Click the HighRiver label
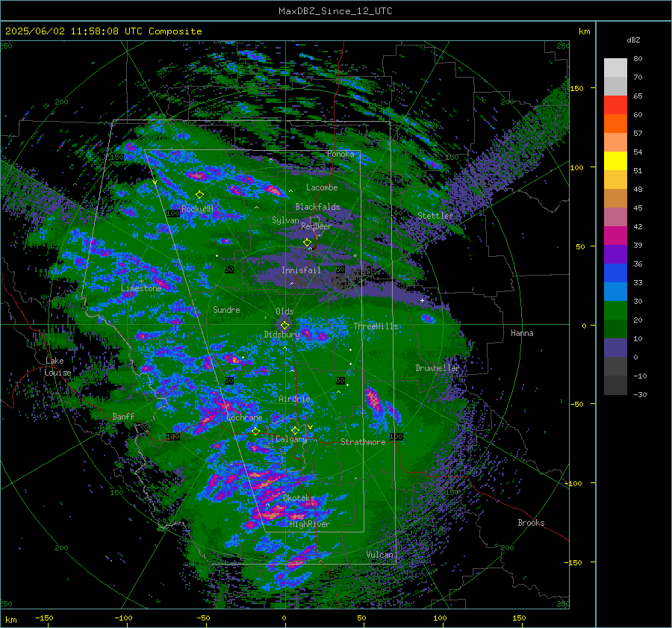 (x=310, y=524)
